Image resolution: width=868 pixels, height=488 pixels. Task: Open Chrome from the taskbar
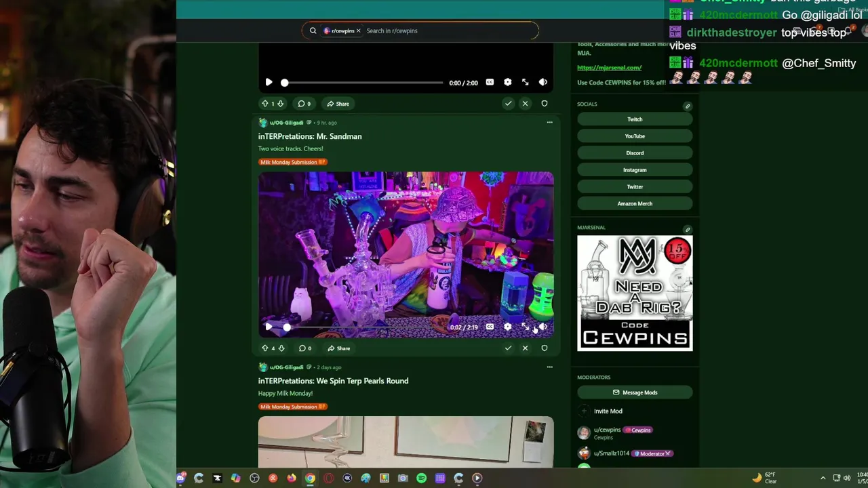click(x=310, y=478)
